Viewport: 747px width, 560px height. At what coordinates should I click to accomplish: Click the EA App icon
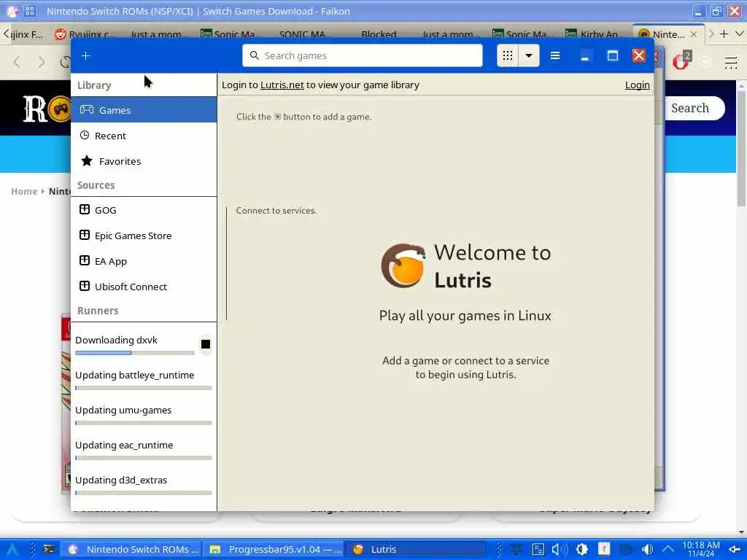[x=85, y=260]
